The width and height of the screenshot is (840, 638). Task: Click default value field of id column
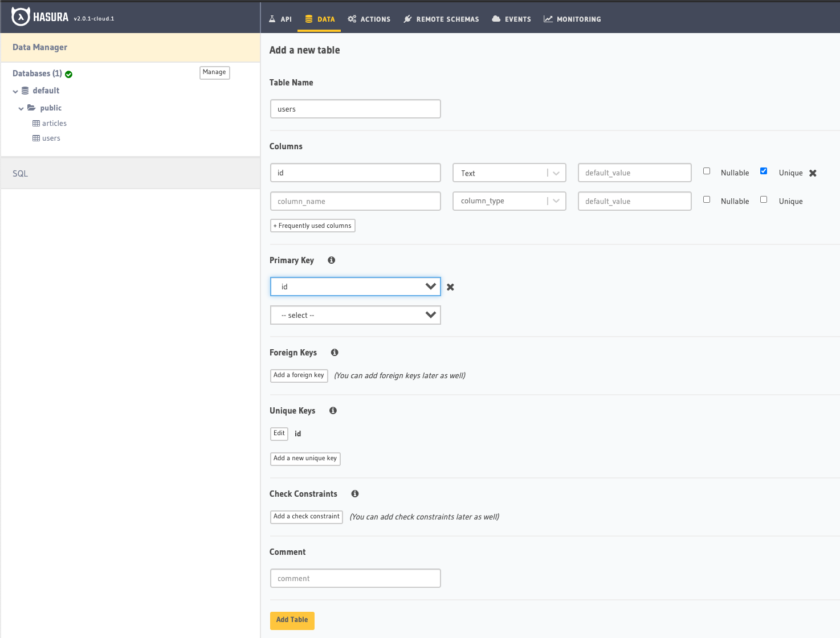coord(635,173)
